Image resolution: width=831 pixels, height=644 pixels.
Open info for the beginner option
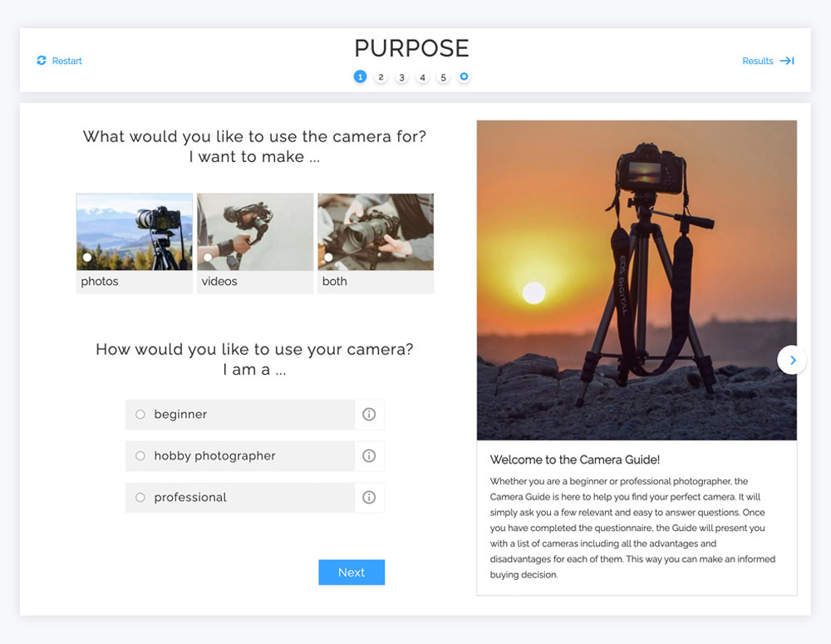(x=369, y=415)
